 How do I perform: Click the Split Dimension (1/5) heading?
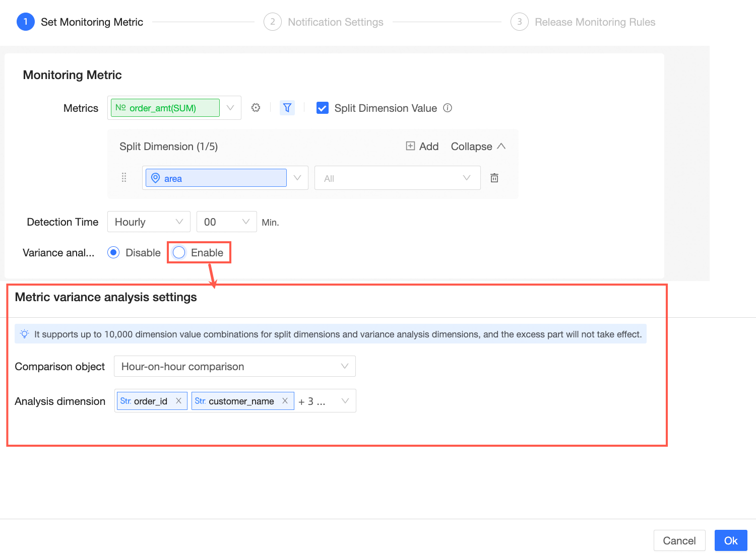(169, 146)
